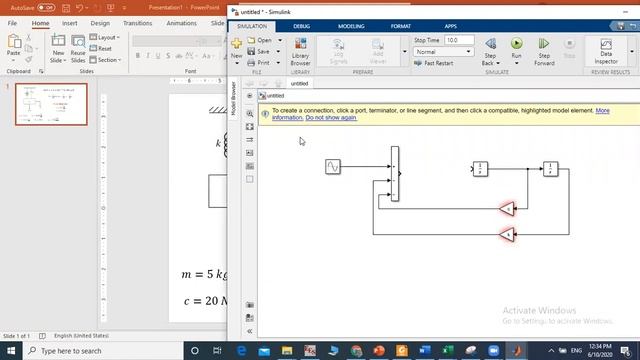Click the Open folder icon in Simulink
This screenshot has width=640, height=360.
tap(251, 40)
